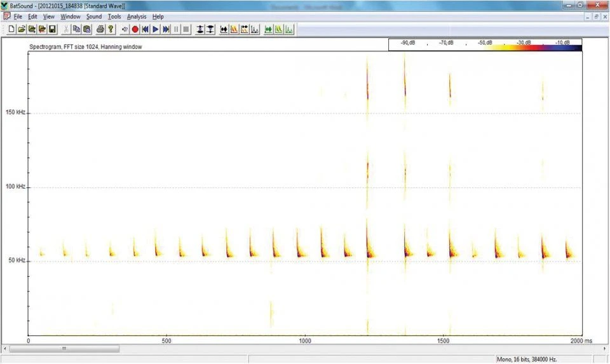Screen dimensions: 610x364
Task: Click the Paste clipboard icon
Action: click(87, 29)
